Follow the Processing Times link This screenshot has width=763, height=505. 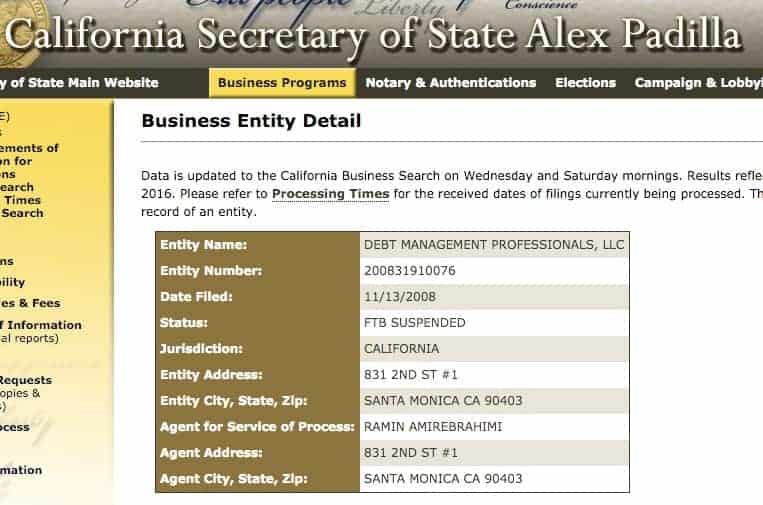coord(330,194)
